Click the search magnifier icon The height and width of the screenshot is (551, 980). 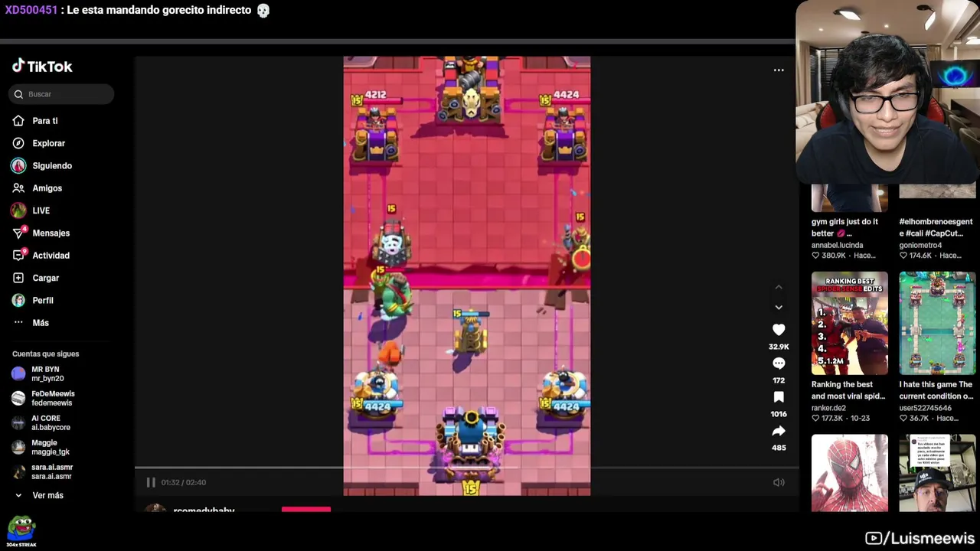point(18,94)
